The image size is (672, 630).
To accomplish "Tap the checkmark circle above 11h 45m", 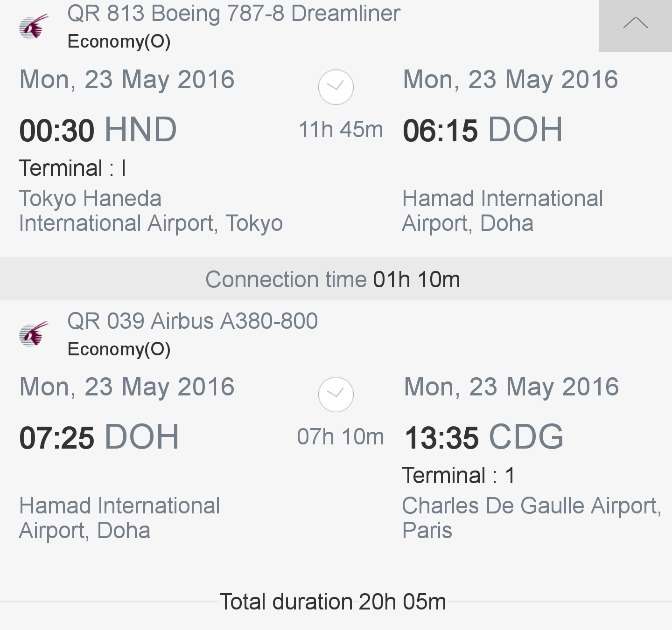I will coord(336,87).
